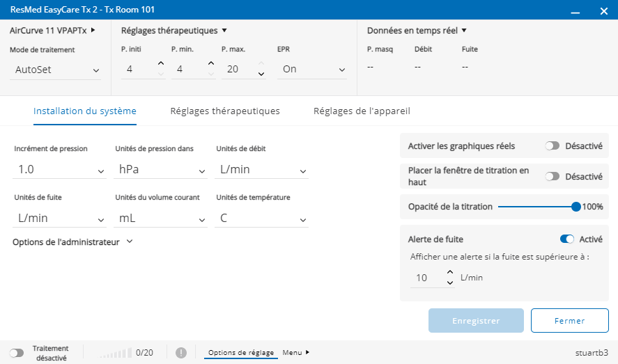
Task: Open the EPR dropdown set to On
Action: tap(312, 70)
